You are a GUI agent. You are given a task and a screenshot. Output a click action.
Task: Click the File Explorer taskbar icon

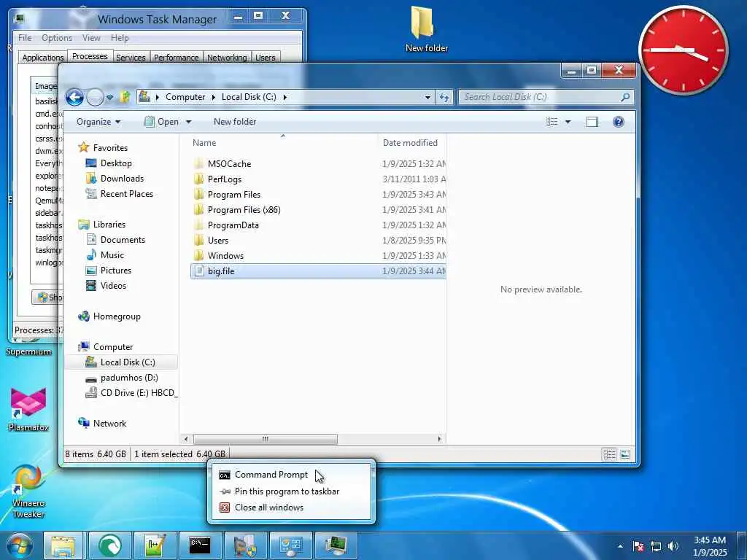click(x=63, y=545)
